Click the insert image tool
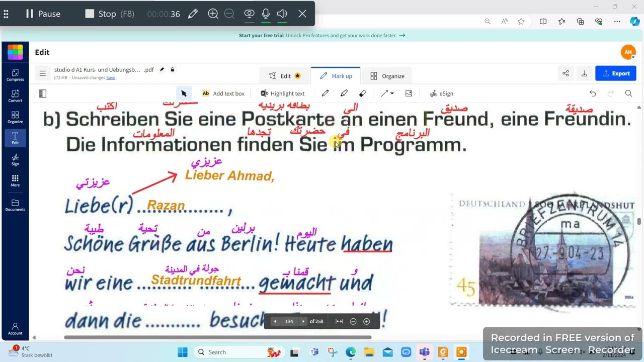Viewport: 644px width, 362px height. click(409, 94)
